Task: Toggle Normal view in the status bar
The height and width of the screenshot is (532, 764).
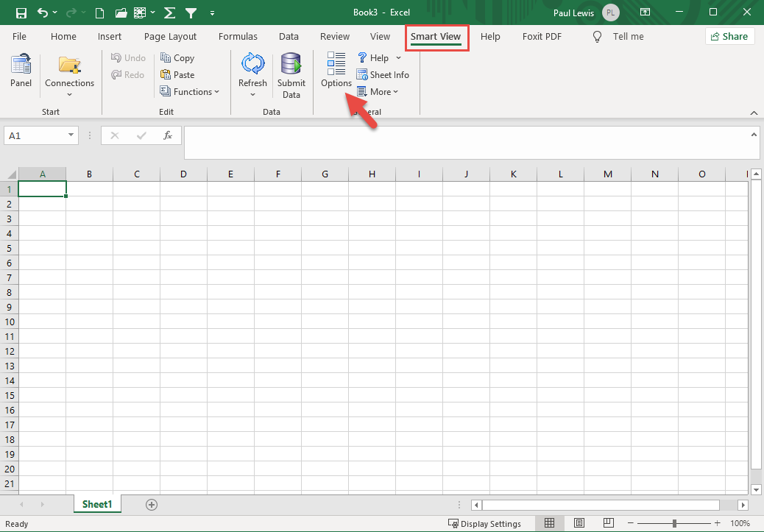Action: 549,522
